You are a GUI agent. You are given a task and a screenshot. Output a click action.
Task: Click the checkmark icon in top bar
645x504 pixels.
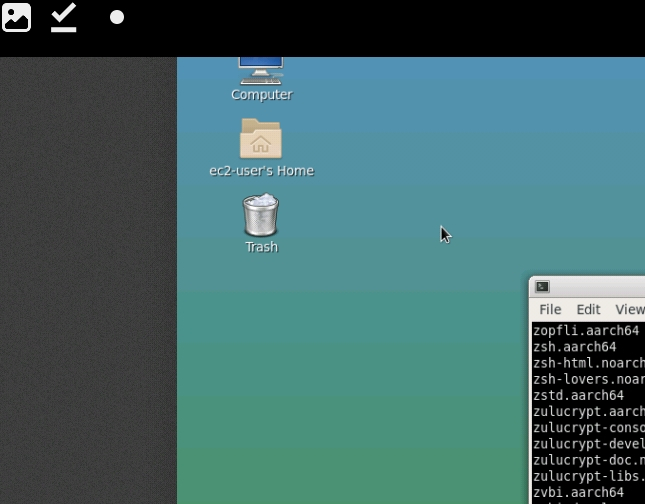[64, 17]
